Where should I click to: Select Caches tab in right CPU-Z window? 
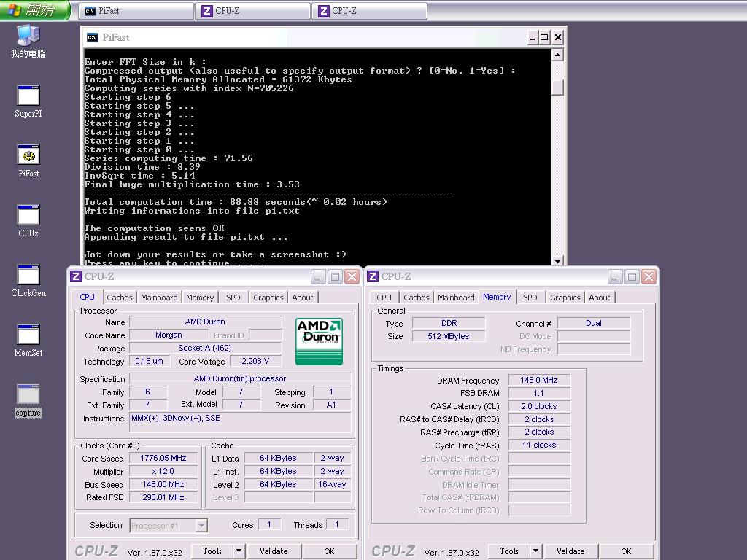(417, 297)
